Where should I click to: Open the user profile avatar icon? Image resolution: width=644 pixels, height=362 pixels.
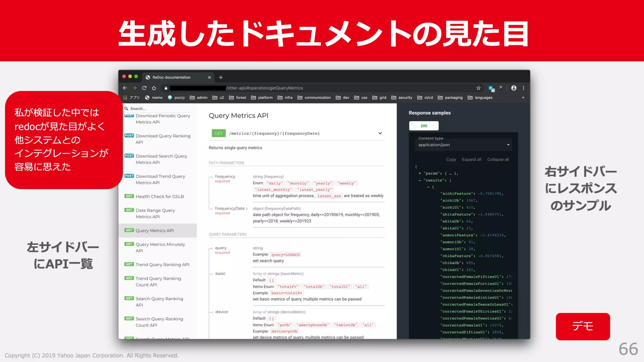tap(514, 88)
